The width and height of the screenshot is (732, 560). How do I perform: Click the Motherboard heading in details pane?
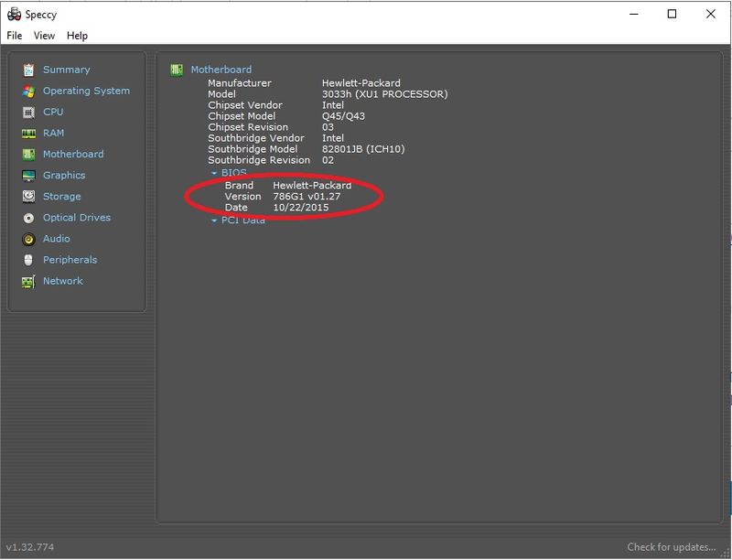pos(221,70)
